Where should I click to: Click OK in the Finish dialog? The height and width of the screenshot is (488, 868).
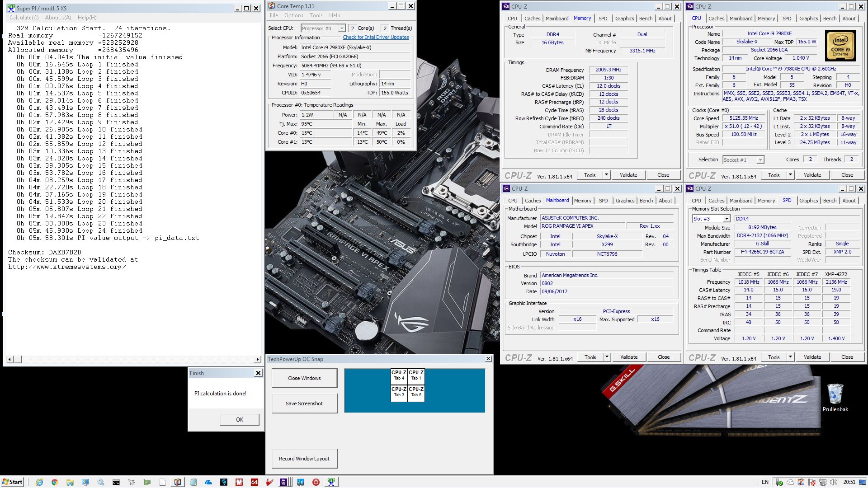(x=240, y=419)
